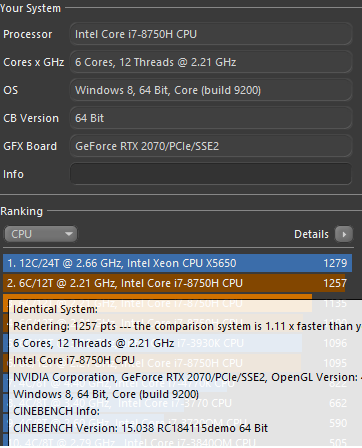The height and width of the screenshot is (448, 362).
Task: Open the CPU ranking dropdown
Action: [41, 234]
